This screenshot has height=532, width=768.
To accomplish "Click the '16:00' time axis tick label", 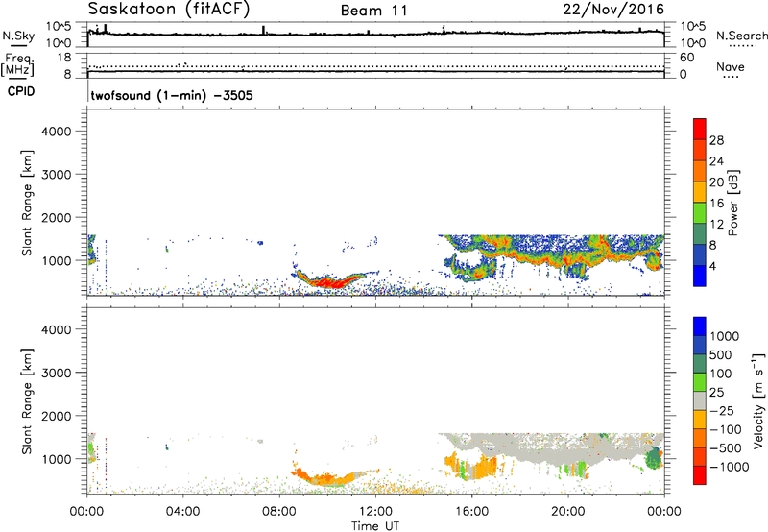I will point(471,512).
